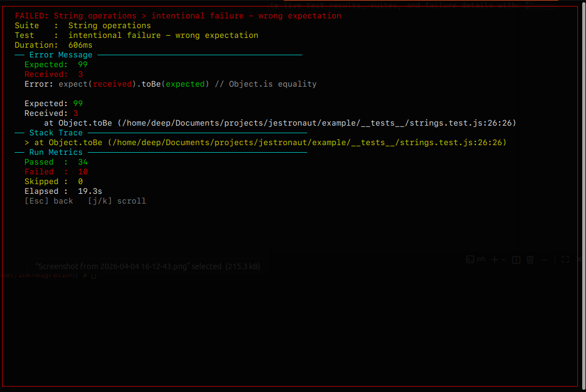This screenshot has width=586, height=392.
Task: Maximize the panel size with the brackets icon
Action: point(565,260)
